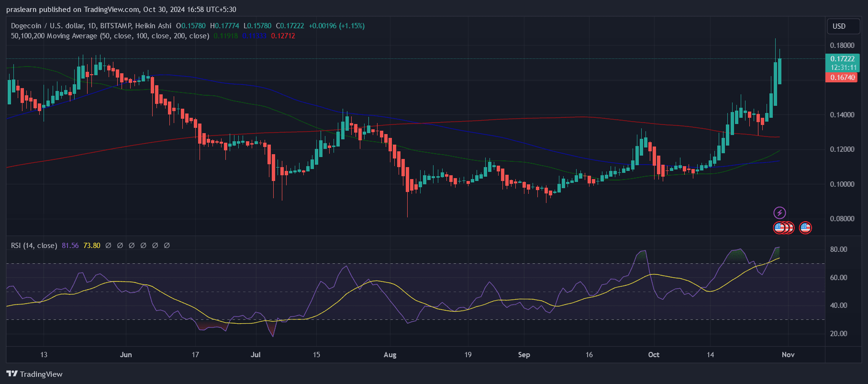Click the Oct label on the time axis

654,355
